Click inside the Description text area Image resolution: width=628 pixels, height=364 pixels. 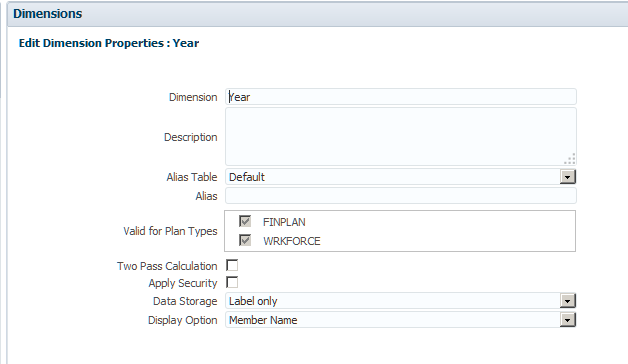tap(401, 137)
